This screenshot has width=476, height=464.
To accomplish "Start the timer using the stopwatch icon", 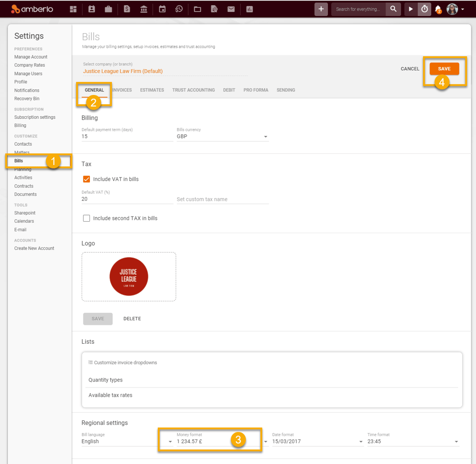I will [424, 9].
